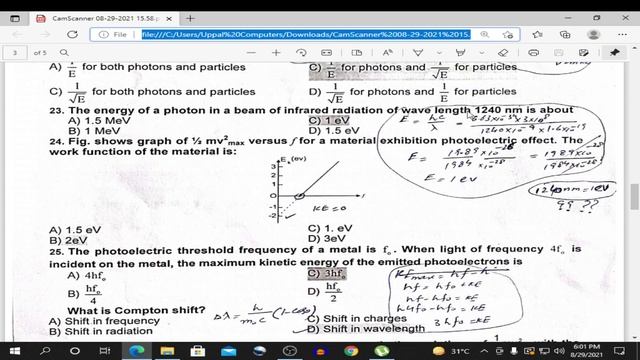Image resolution: width=640 pixels, height=360 pixels.
Task: Open the tab actions menu icon
Action: point(15,18)
